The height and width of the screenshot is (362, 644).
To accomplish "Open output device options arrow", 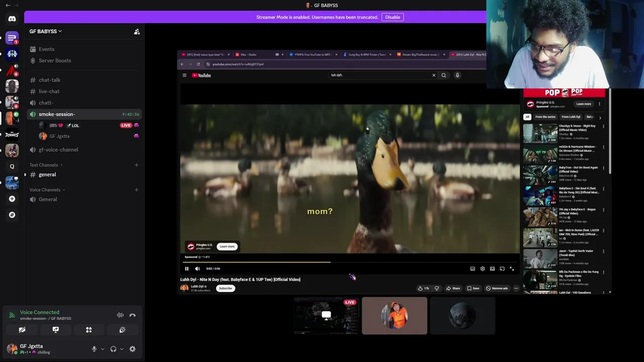I will pos(121,349).
